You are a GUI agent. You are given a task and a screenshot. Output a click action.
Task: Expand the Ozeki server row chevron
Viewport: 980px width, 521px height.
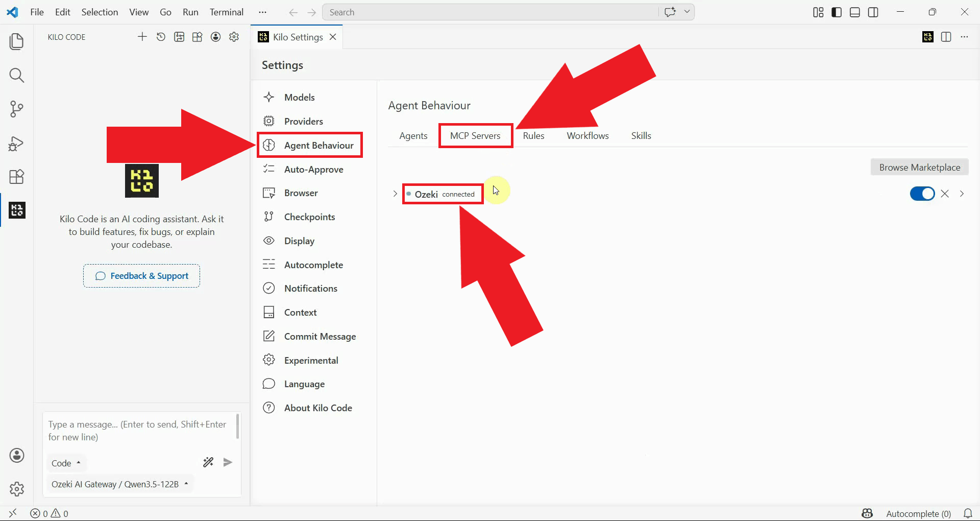pos(395,194)
